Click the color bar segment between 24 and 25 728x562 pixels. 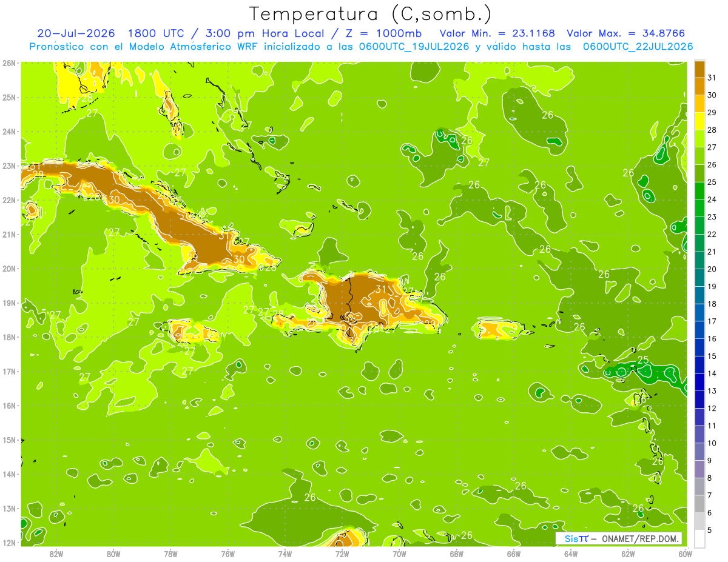click(699, 191)
